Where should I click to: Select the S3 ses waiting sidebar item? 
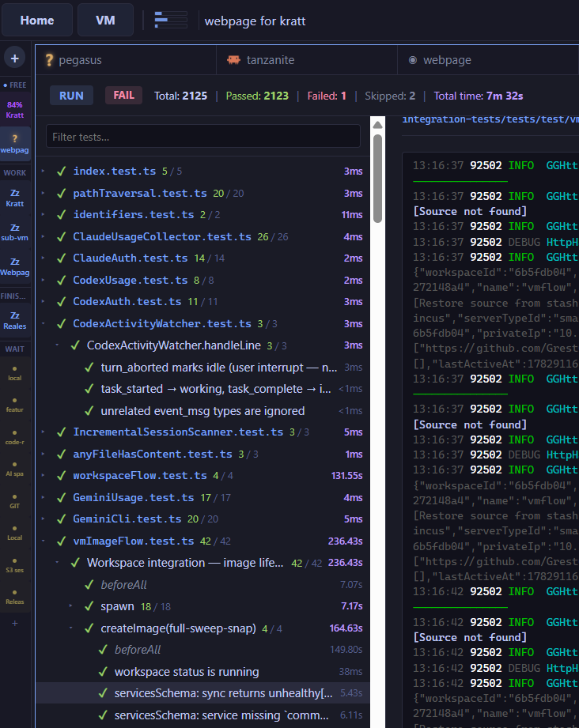point(15,565)
